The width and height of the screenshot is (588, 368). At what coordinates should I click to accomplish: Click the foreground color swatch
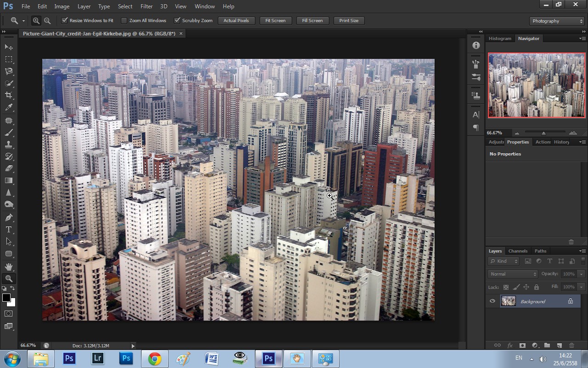[x=6, y=298]
